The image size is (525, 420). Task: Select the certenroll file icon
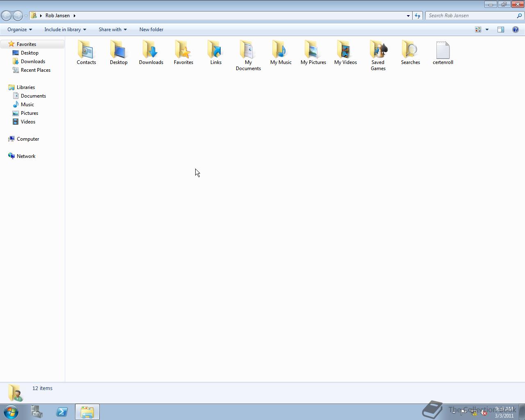pyautogui.click(x=443, y=50)
